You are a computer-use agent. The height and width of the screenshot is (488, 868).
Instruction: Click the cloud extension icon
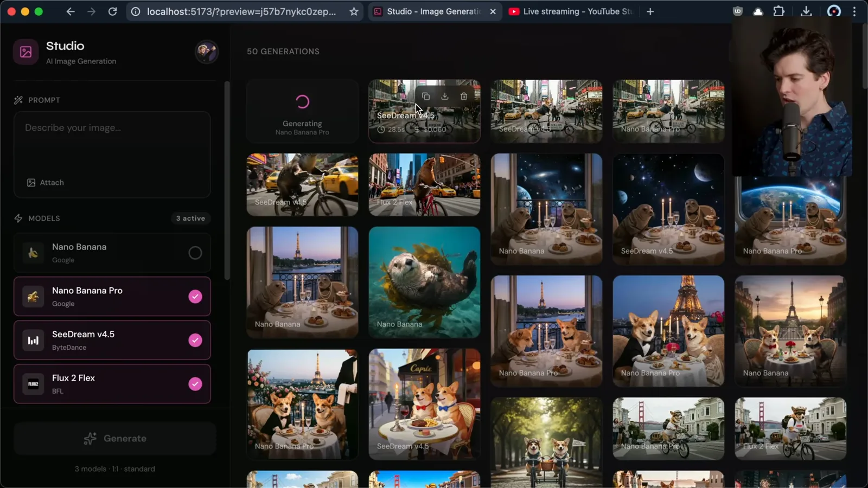[758, 11]
